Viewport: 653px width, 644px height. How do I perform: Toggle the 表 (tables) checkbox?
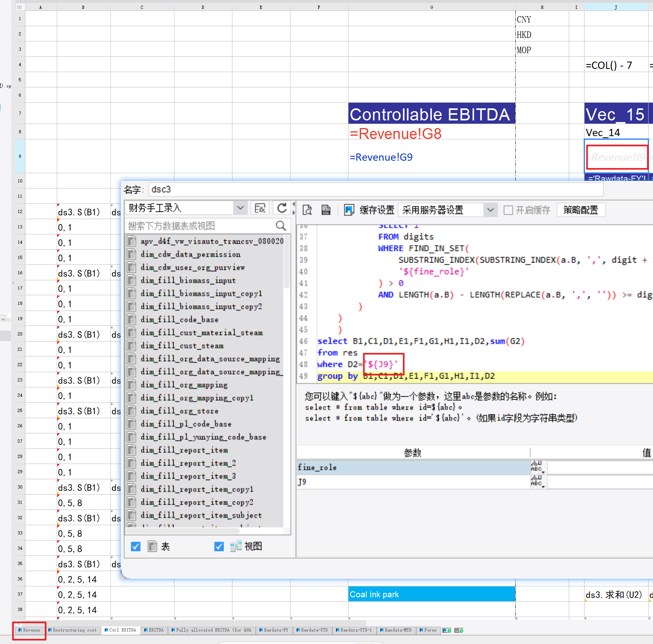pyautogui.click(x=136, y=547)
